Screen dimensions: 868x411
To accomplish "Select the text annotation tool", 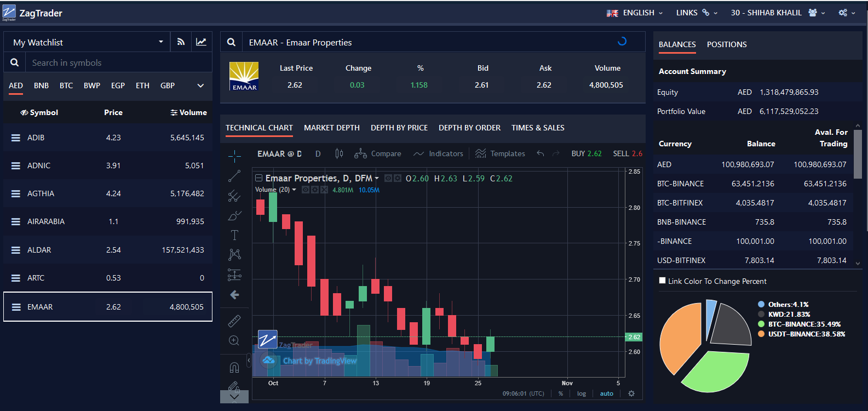I will pos(234,235).
